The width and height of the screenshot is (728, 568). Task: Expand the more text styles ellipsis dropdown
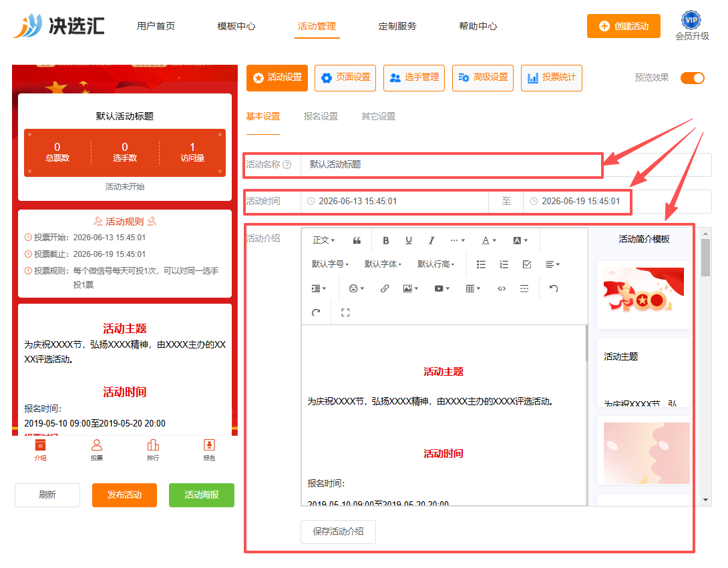click(458, 240)
